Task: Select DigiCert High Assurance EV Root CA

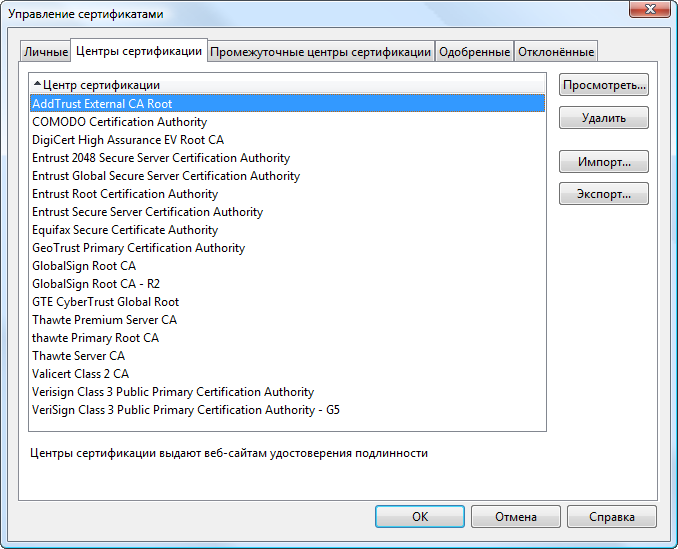Action: pyautogui.click(x=288, y=140)
